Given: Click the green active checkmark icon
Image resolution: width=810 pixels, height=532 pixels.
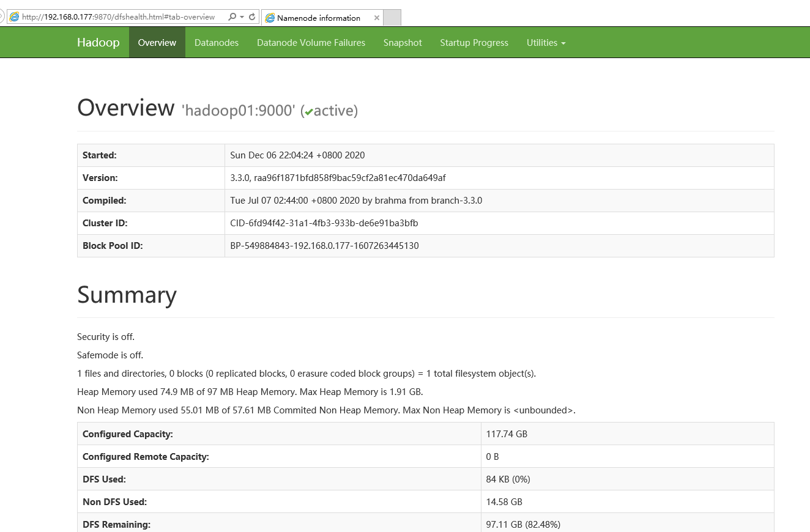Looking at the screenshot, I should pyautogui.click(x=309, y=112).
